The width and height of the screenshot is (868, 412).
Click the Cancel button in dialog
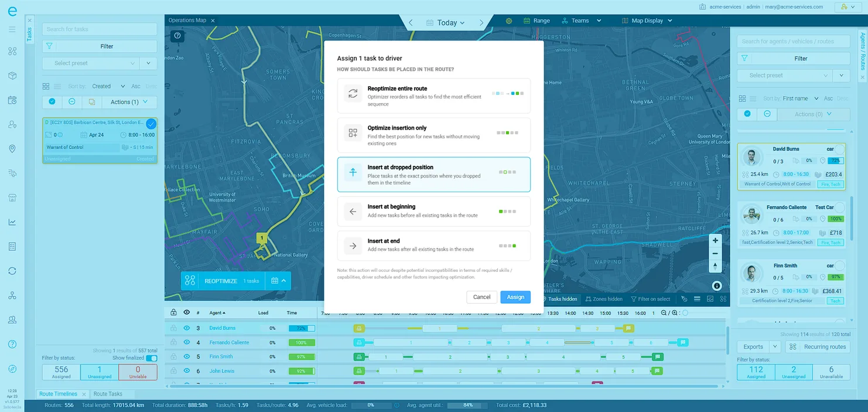click(481, 297)
